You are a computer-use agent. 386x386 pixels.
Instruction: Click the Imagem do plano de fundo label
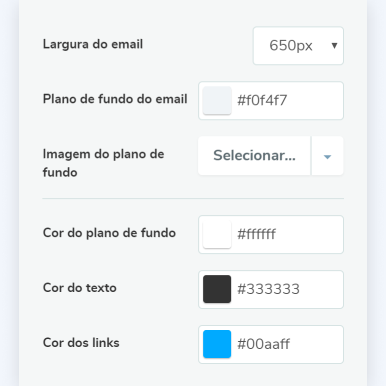[x=103, y=163]
